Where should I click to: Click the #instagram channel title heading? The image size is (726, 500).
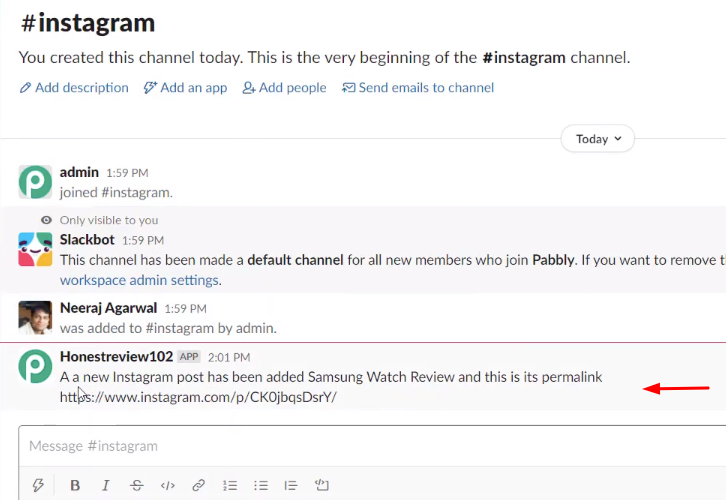tap(88, 23)
